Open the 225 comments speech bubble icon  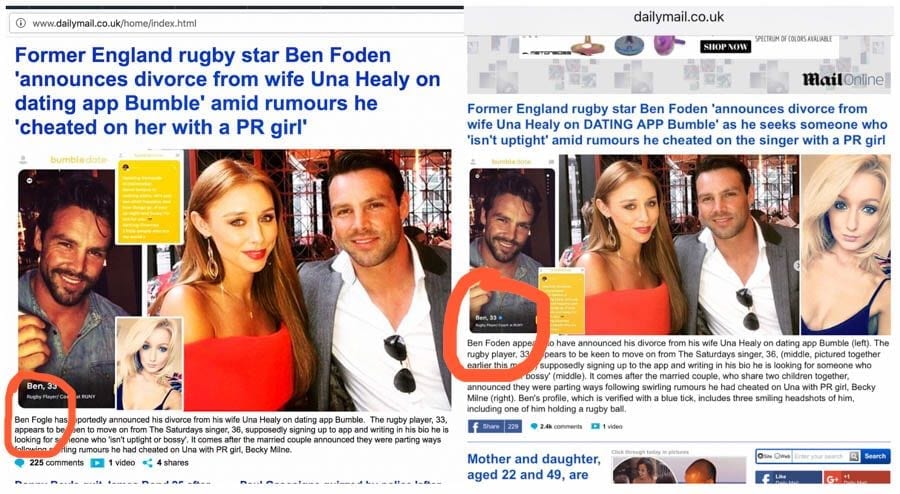[20, 462]
